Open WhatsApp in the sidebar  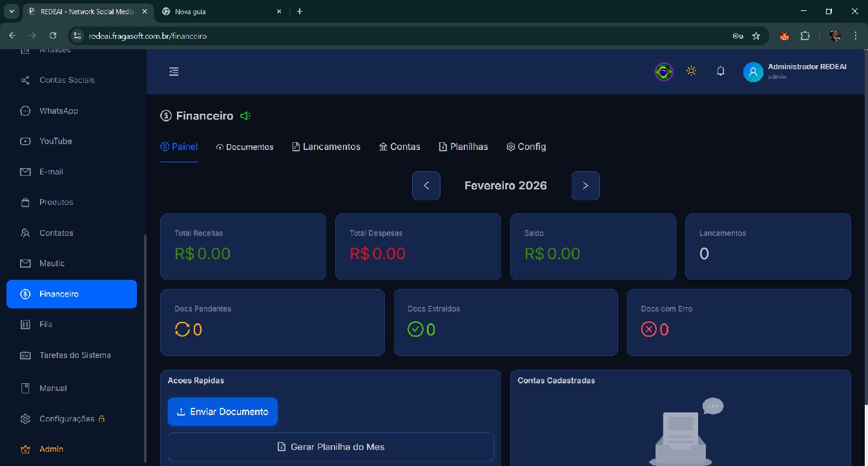pos(58,111)
